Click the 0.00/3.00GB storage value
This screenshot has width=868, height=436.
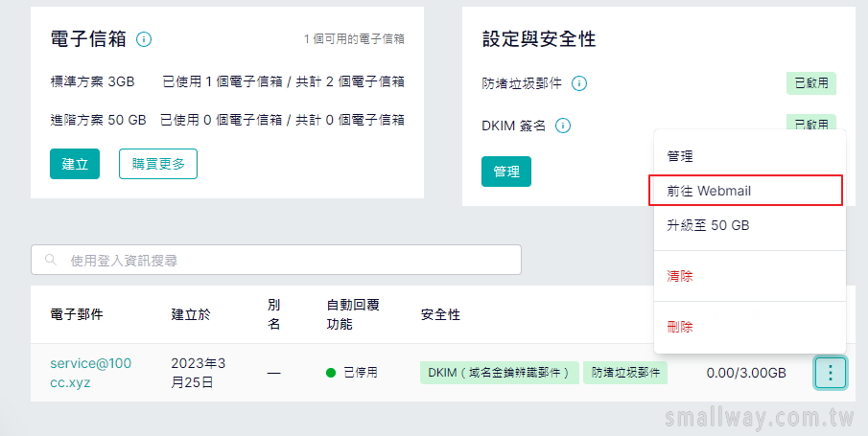click(746, 373)
